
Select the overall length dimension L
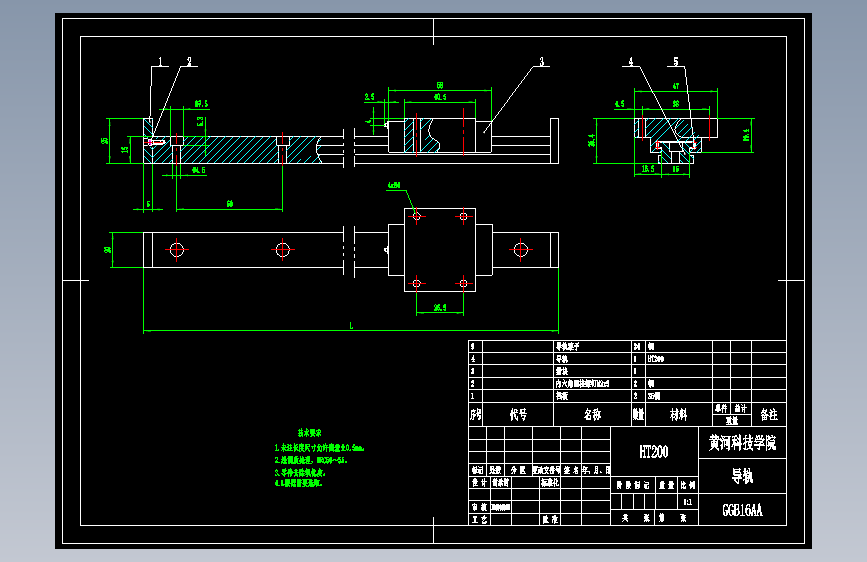(x=351, y=326)
